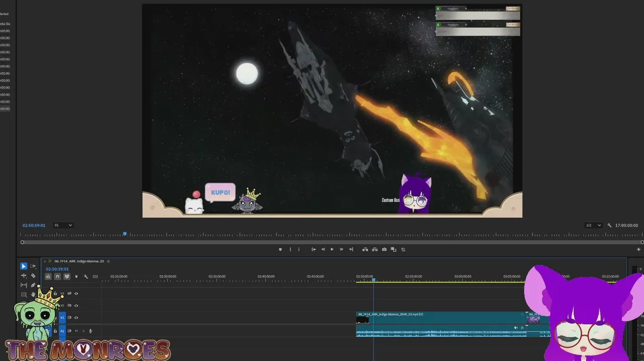Viewport: 644px width, 361px height.
Task: Click the Mark In button
Action: pos(290,249)
